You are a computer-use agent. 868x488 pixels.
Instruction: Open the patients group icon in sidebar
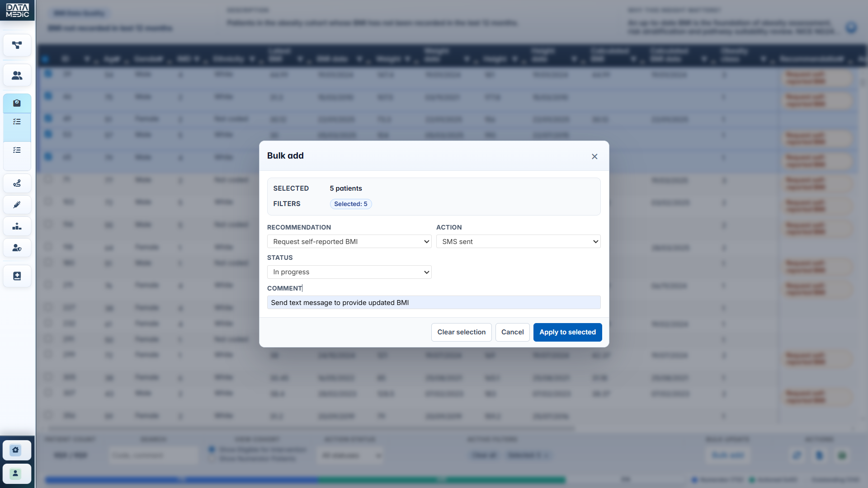click(17, 75)
